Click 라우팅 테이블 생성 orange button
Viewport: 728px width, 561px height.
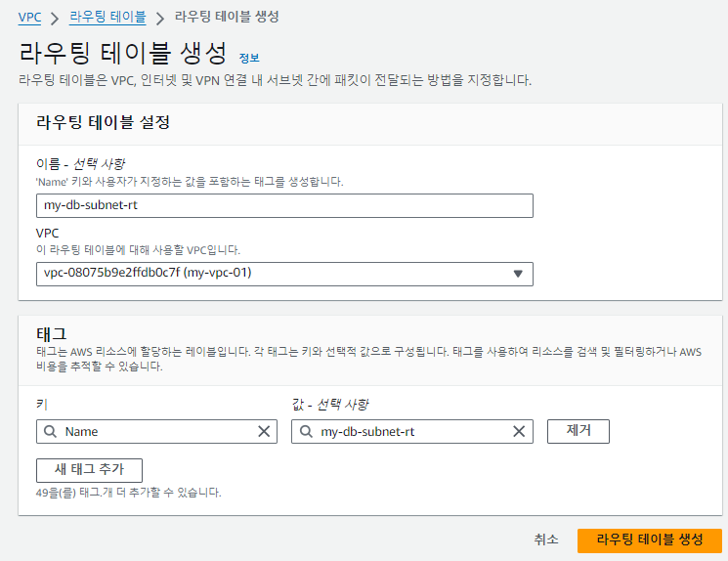(x=650, y=540)
